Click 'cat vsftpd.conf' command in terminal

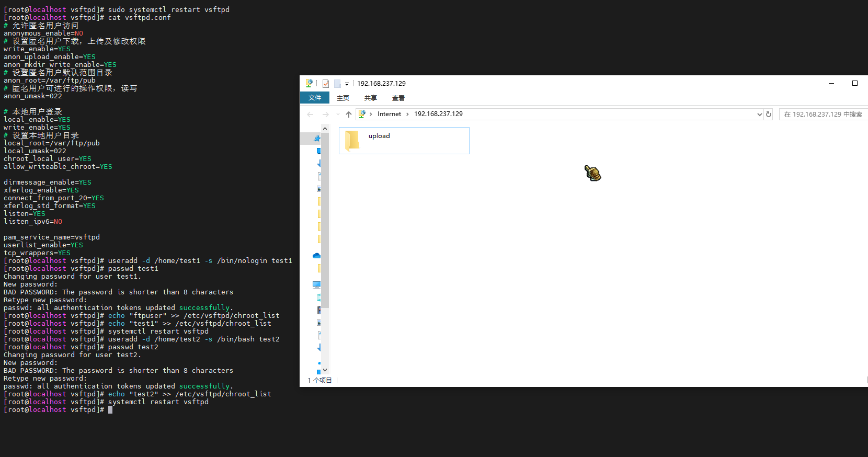(x=139, y=18)
